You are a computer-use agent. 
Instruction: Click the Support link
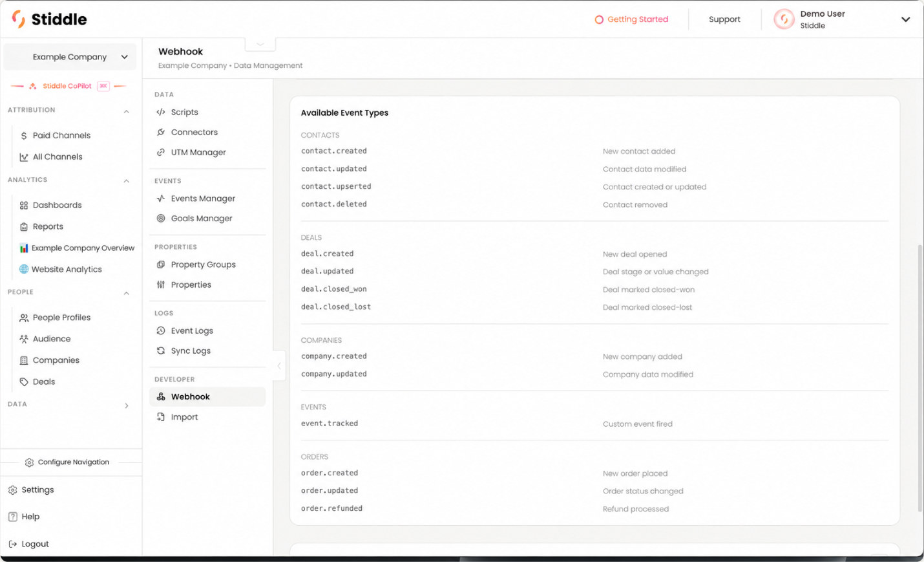(724, 19)
